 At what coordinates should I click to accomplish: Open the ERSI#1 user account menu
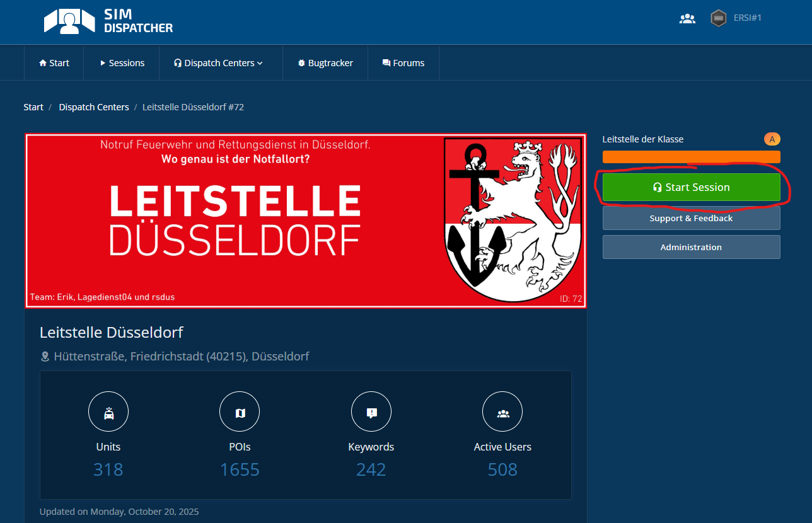(747, 18)
